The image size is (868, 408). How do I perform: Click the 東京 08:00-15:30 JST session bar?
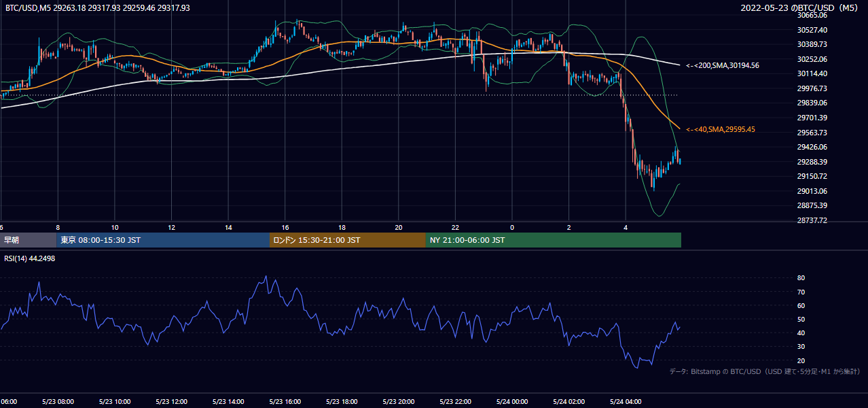coord(163,240)
